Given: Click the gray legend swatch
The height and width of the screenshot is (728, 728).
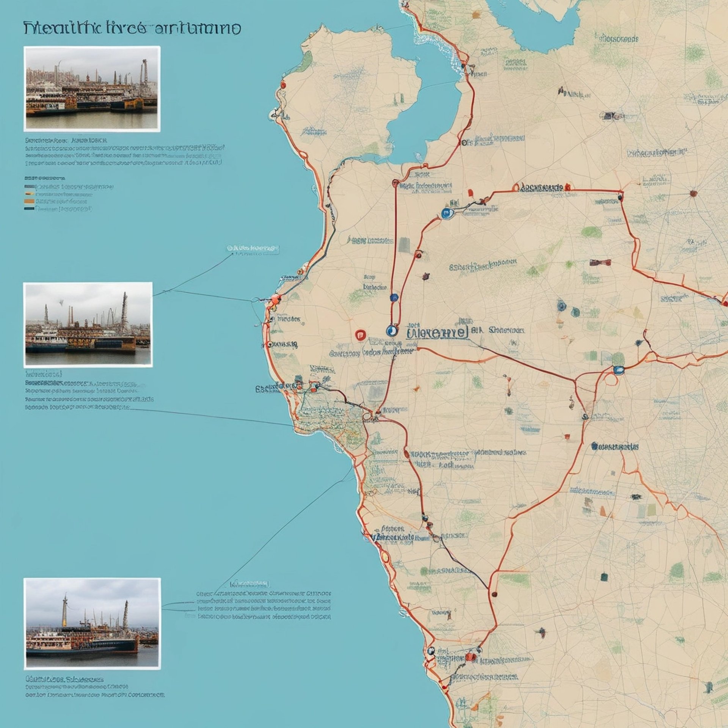Looking at the screenshot, I should click(29, 187).
